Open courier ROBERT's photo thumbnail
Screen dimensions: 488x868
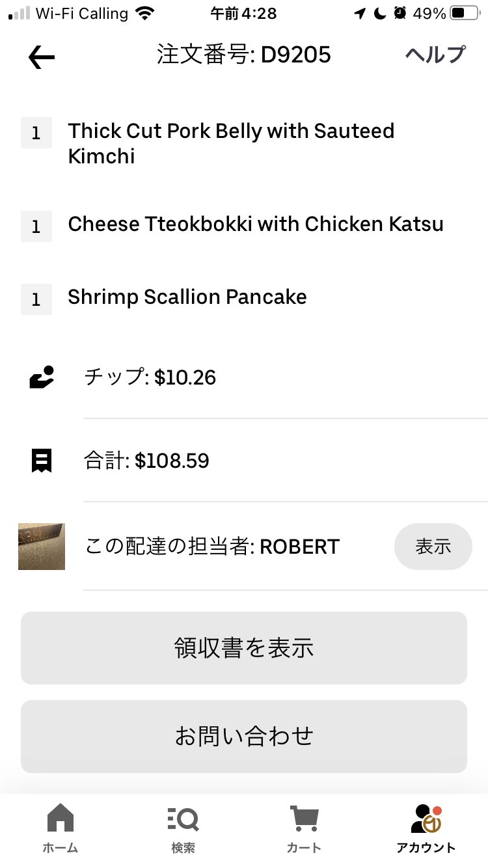[x=42, y=547]
